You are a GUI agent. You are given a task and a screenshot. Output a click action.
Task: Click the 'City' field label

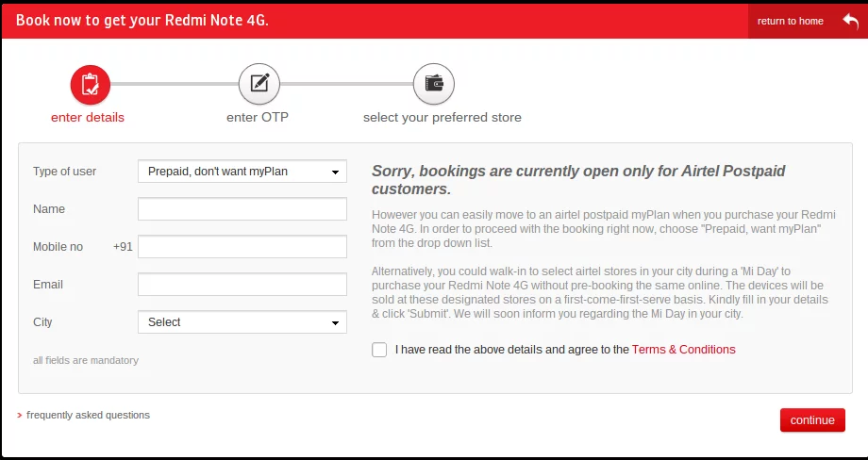(42, 322)
